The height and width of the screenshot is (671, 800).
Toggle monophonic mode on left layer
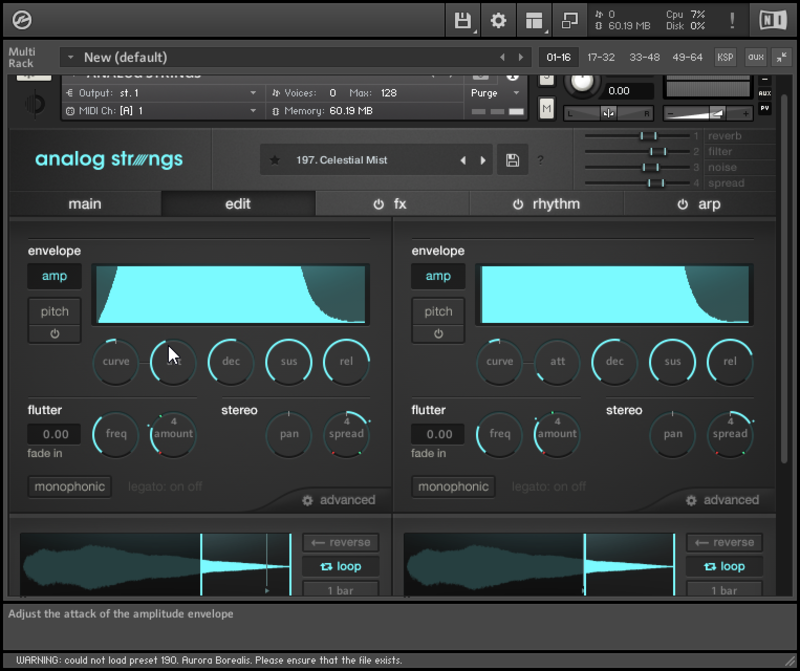pyautogui.click(x=69, y=487)
